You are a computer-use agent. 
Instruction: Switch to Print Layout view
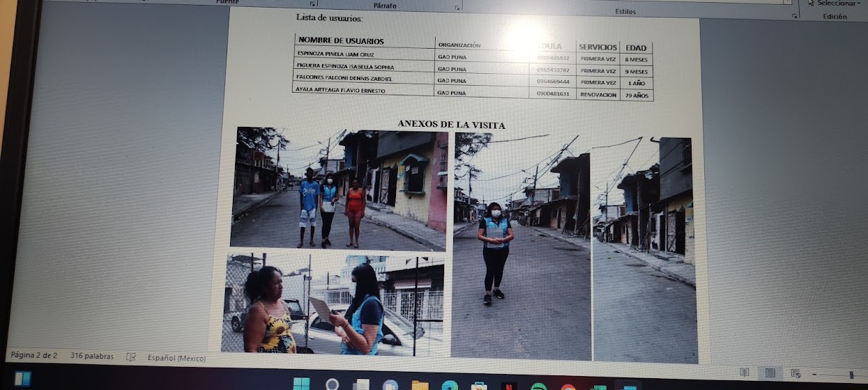(x=770, y=373)
